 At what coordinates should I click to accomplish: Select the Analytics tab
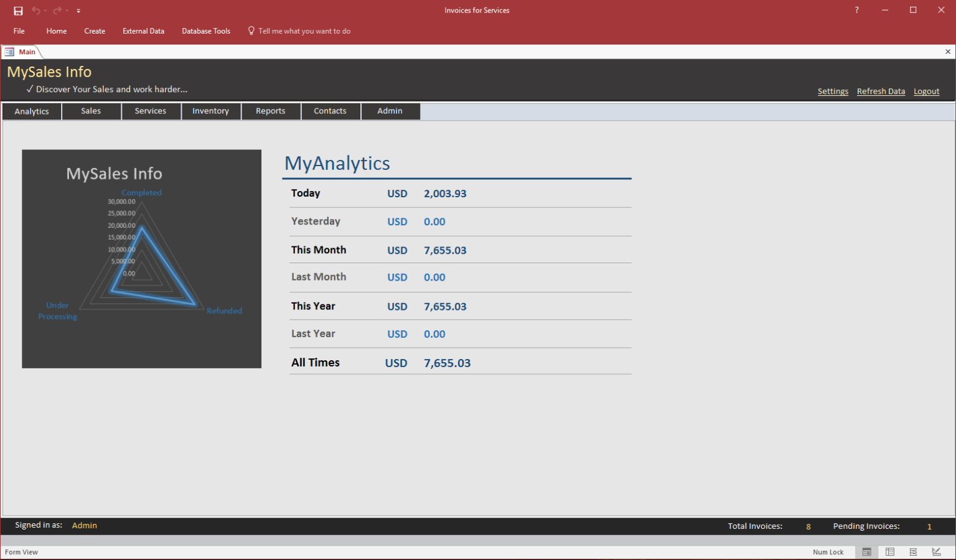[32, 111]
